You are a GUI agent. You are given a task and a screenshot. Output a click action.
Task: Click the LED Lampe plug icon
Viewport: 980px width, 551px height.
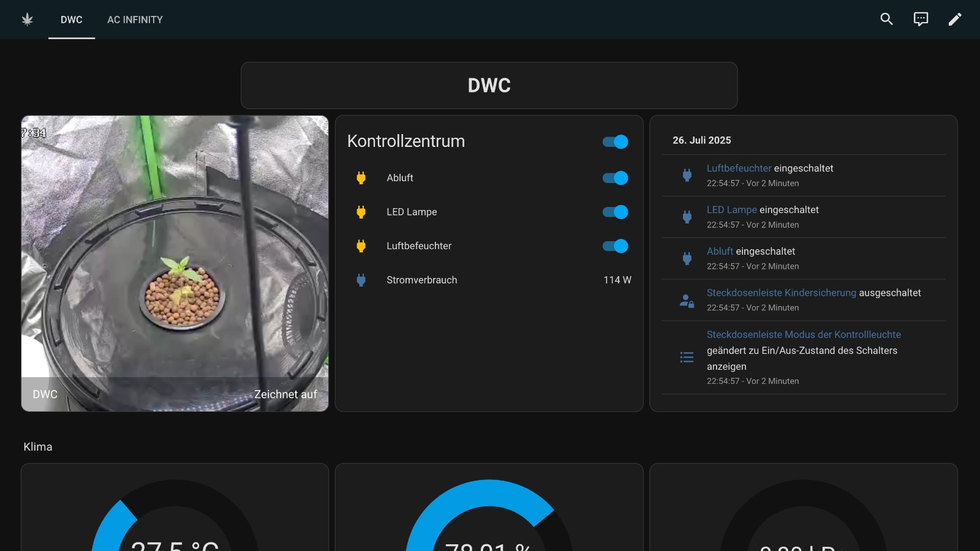(x=361, y=212)
